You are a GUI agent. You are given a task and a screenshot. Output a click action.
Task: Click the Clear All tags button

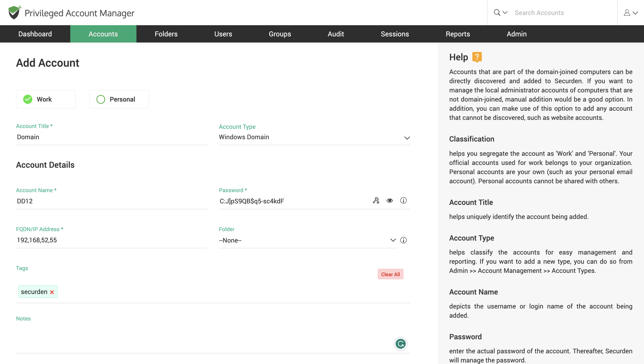[x=390, y=274]
